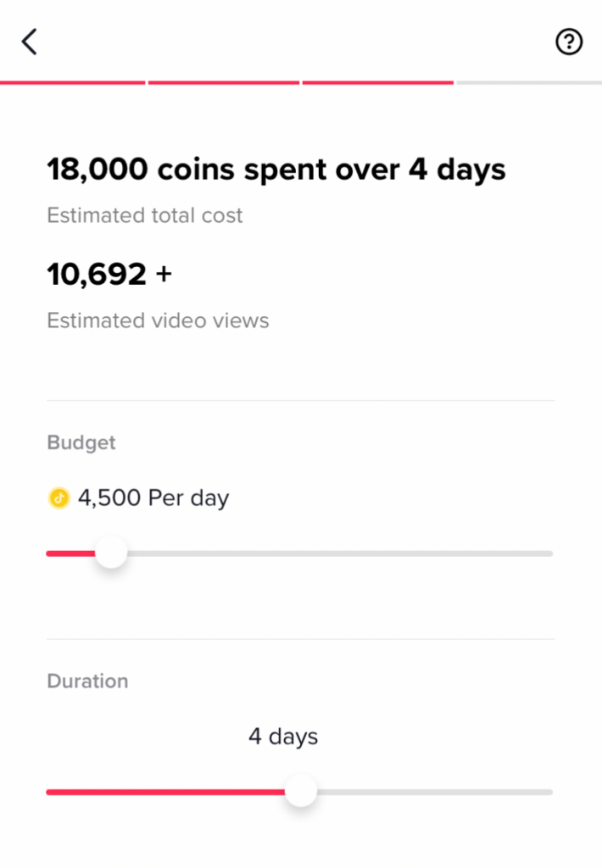Select the second progress step segment
Screen dimensions: 602x868
(x=224, y=82)
